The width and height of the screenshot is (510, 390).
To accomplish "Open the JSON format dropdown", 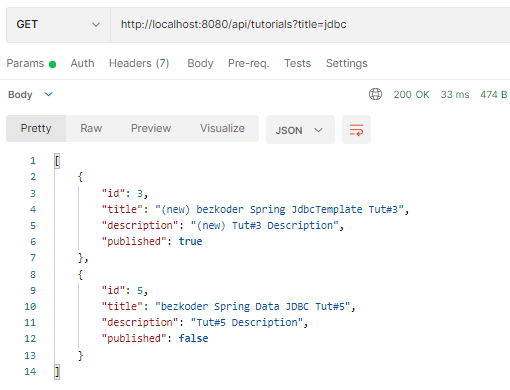I will tap(300, 130).
